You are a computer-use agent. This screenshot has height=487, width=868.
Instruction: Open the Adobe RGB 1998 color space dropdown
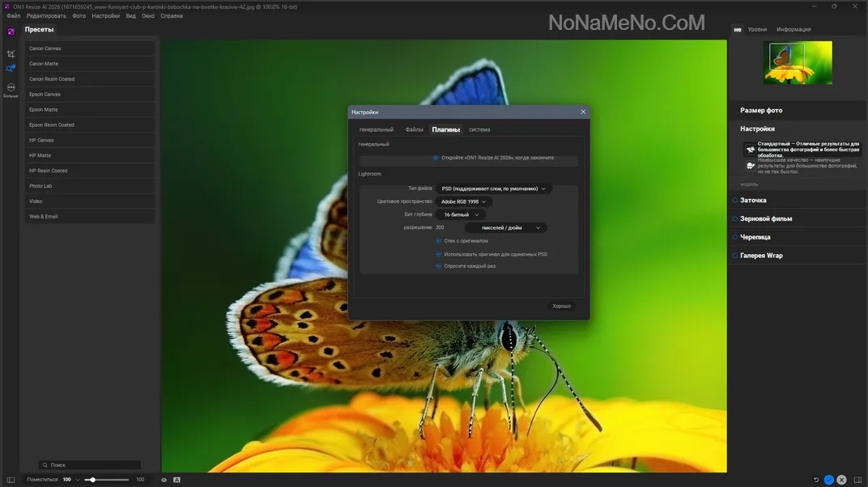click(x=464, y=201)
